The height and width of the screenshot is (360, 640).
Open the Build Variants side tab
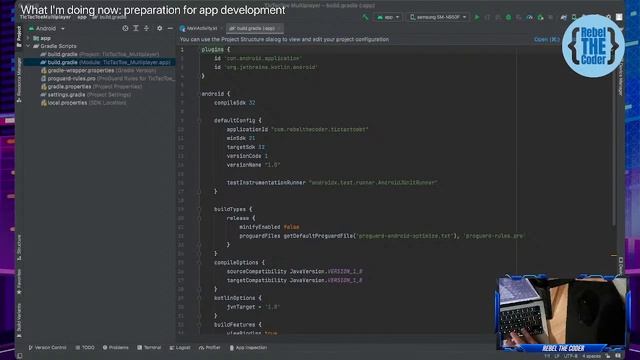tap(19, 320)
